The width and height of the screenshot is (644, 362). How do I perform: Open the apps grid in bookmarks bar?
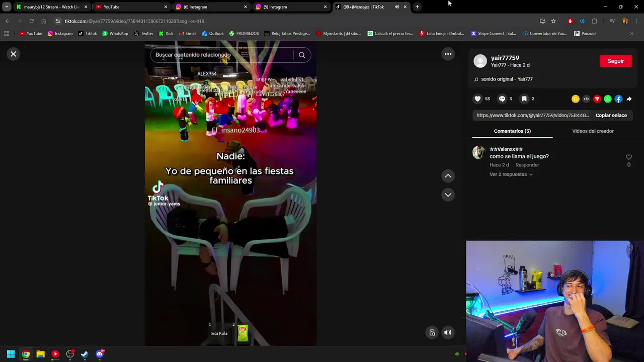pyautogui.click(x=7, y=34)
